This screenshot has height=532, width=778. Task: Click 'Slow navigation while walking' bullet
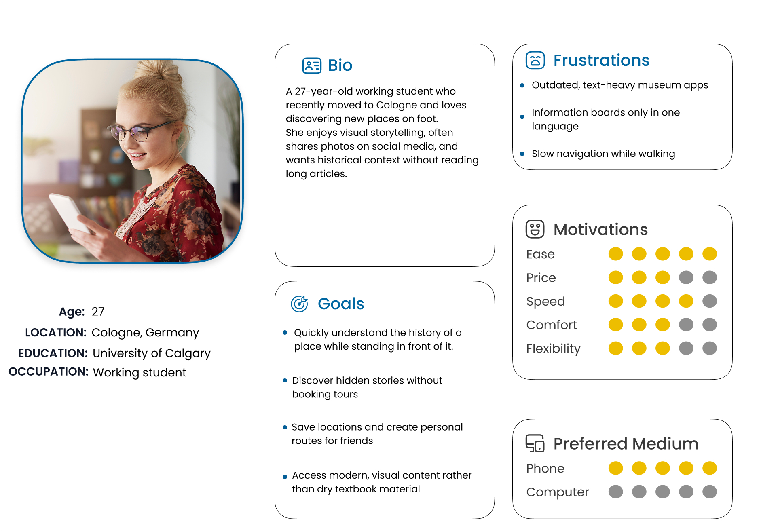[x=603, y=154]
